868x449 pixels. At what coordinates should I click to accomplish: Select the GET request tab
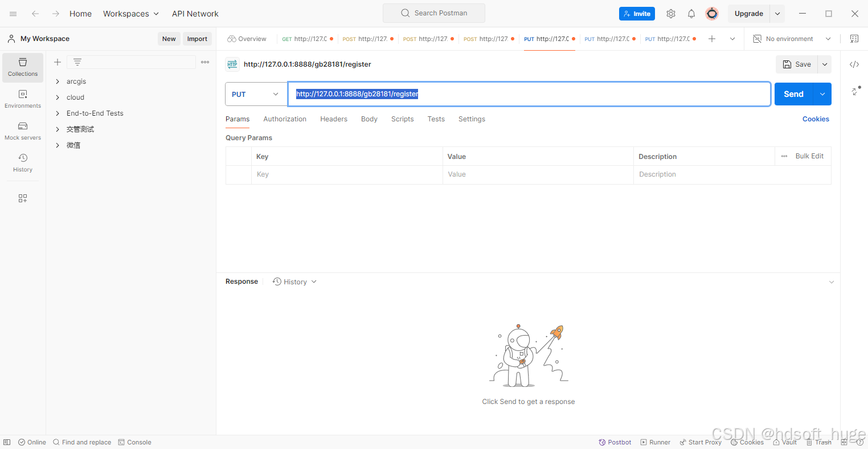coord(307,39)
